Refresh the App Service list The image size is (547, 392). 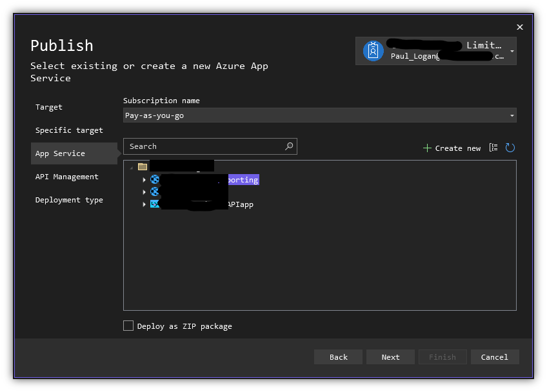[x=510, y=148]
